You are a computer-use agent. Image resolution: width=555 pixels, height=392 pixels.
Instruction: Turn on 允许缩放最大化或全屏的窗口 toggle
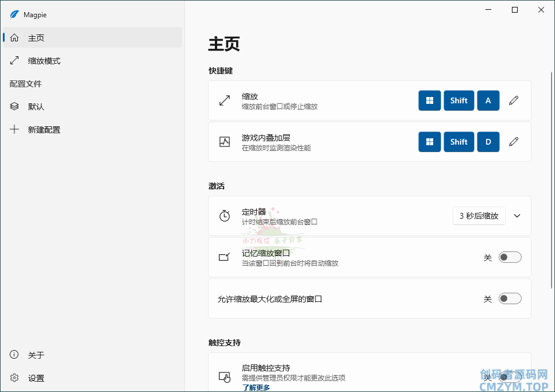point(510,298)
